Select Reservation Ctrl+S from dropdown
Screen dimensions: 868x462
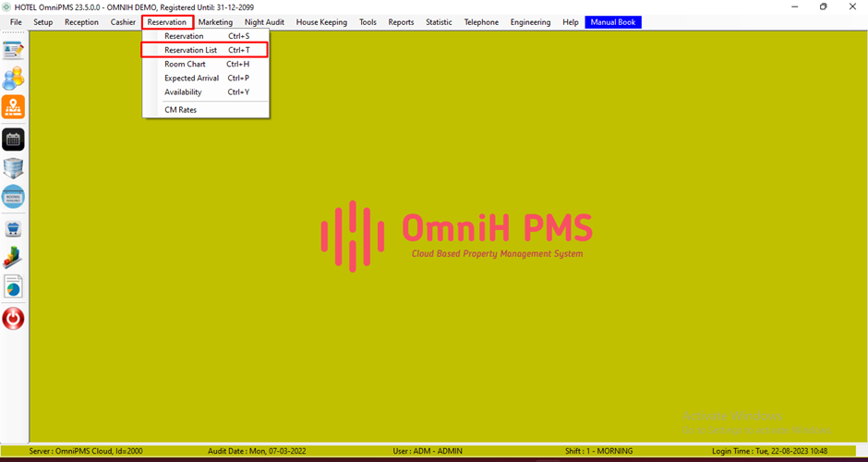[x=206, y=36]
